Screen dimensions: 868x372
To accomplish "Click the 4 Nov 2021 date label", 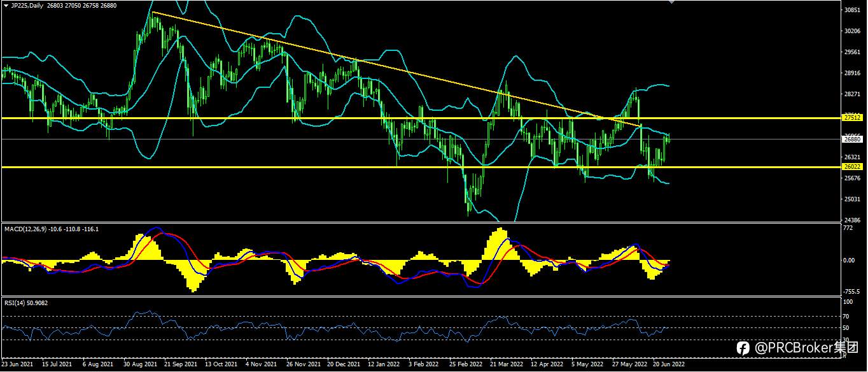I will coord(262,365).
